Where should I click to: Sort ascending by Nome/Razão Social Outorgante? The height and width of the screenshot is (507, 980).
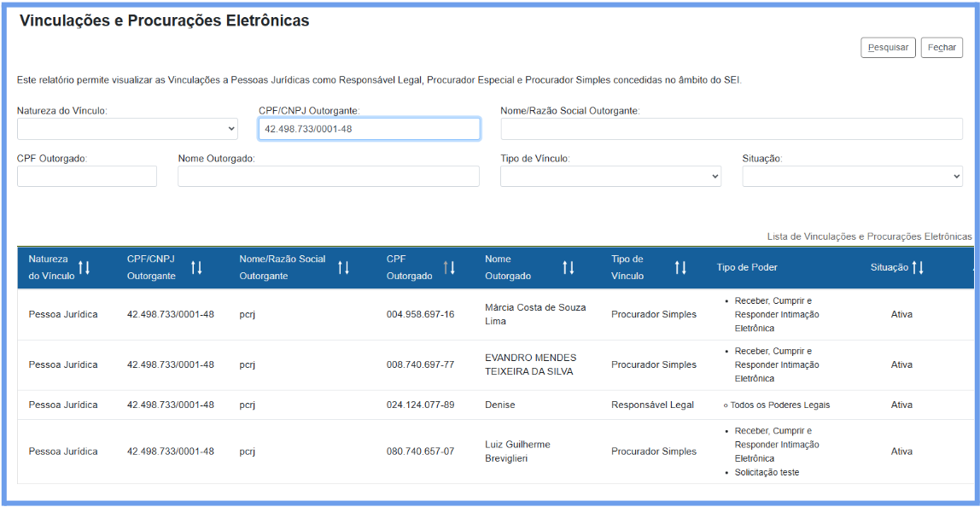pos(340,268)
